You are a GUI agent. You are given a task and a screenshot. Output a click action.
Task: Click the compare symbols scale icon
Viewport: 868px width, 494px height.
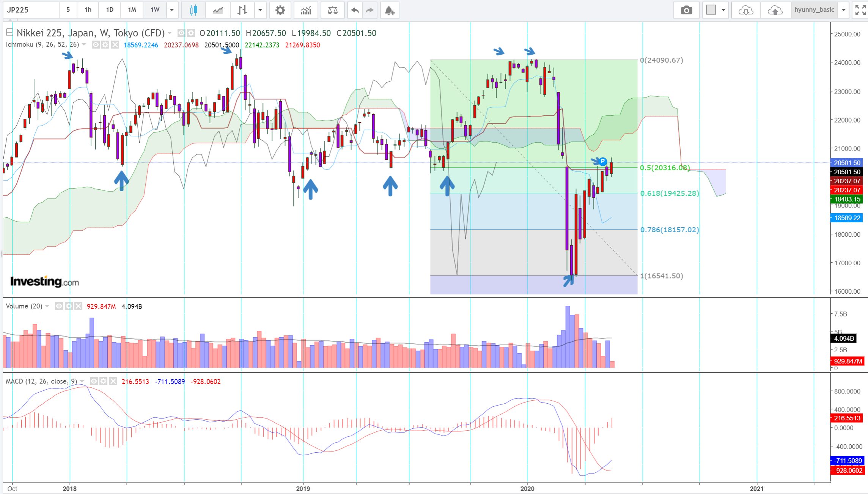point(332,10)
